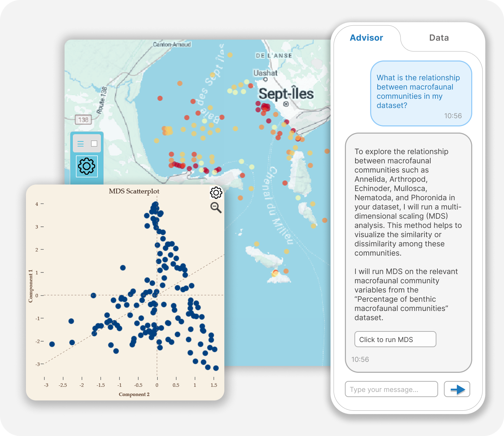Click the Canton-Arnaud map label

(172, 44)
